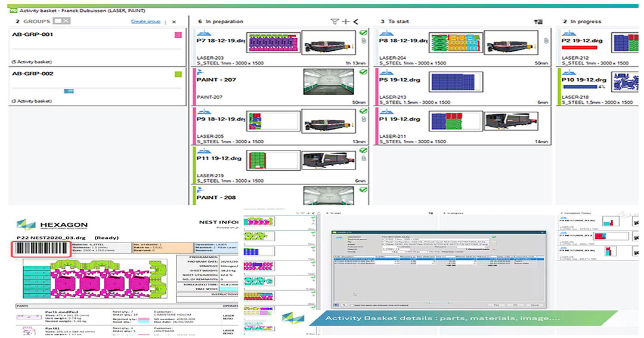Open the green nest thumbnail of P11 19-12
This screenshot has height=338, width=644.
coord(274,161)
